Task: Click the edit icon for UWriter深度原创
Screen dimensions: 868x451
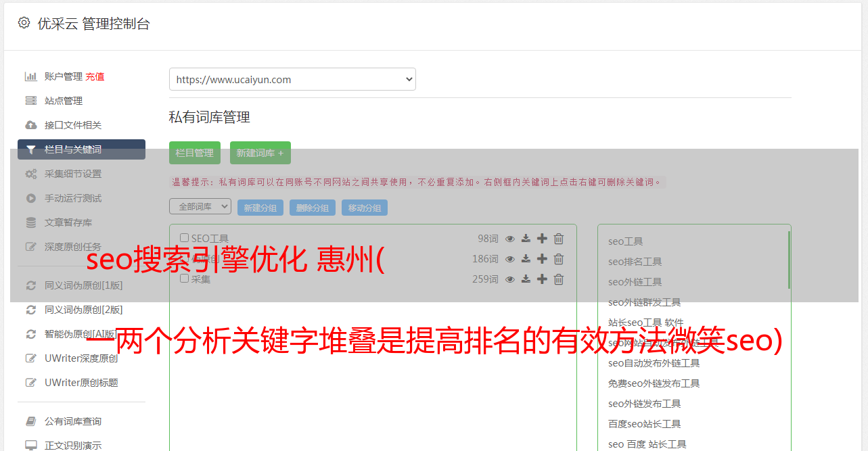Action: [x=30, y=358]
